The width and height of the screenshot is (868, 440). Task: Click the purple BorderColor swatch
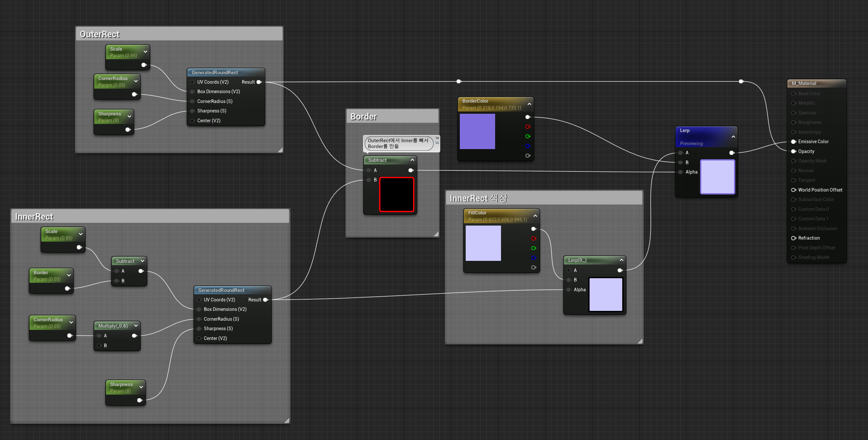477,131
